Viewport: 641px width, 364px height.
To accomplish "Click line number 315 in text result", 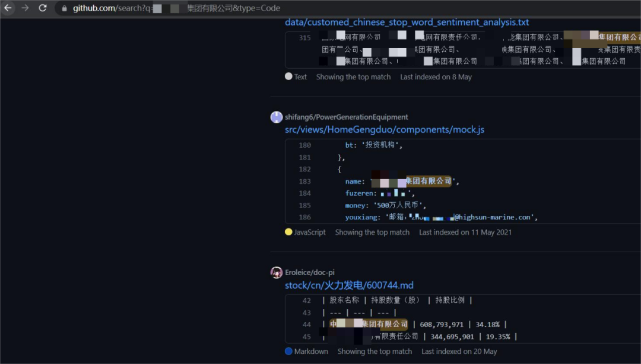I will [304, 37].
